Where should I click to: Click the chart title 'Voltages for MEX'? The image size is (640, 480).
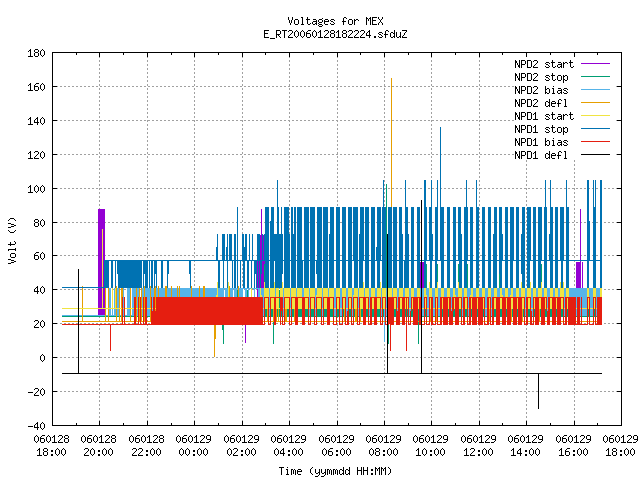click(x=335, y=21)
